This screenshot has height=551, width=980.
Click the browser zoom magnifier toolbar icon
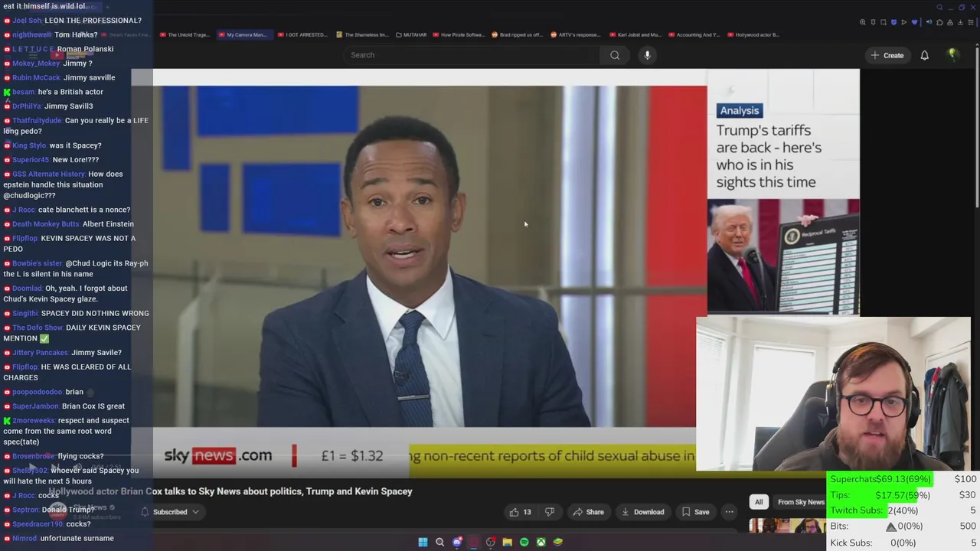coord(863,22)
